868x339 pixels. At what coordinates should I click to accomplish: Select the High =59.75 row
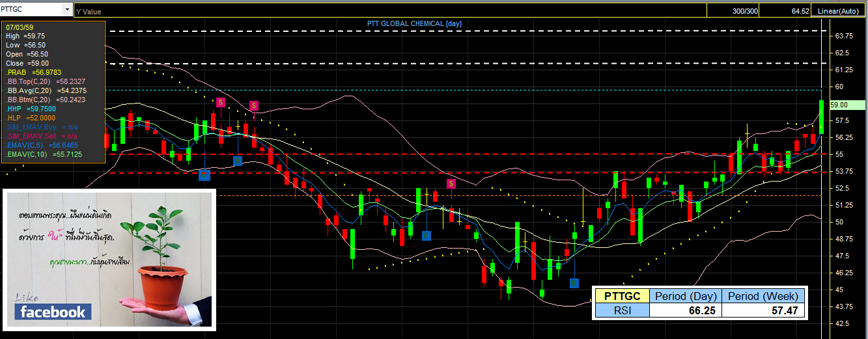click(x=25, y=36)
